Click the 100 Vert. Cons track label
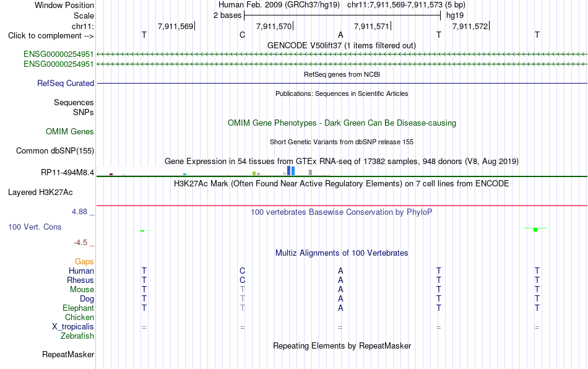 (35, 227)
